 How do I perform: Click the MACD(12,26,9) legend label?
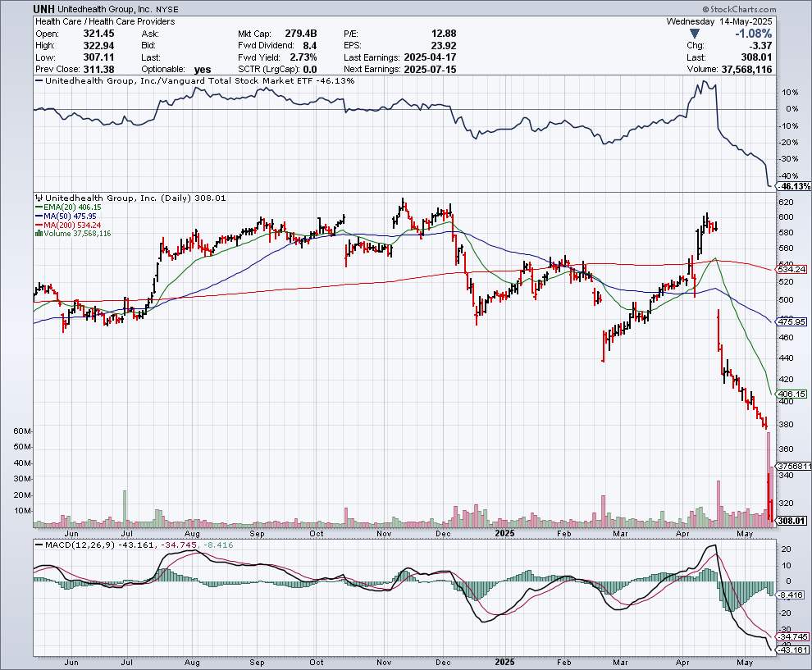80,545
